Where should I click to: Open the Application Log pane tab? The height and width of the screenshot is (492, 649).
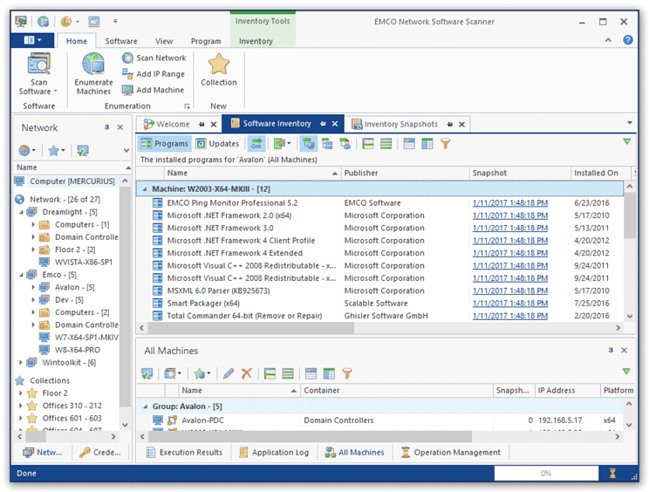coord(274,452)
